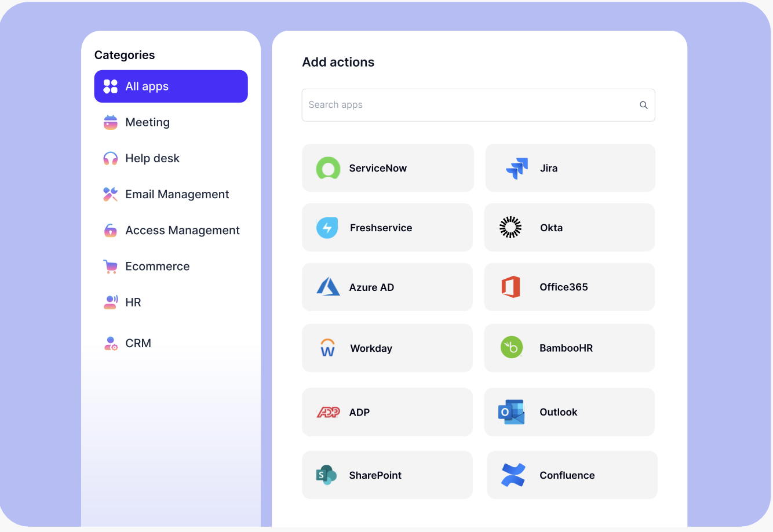The width and height of the screenshot is (773, 532).
Task: Click the ADP red logo
Action: [x=328, y=412]
